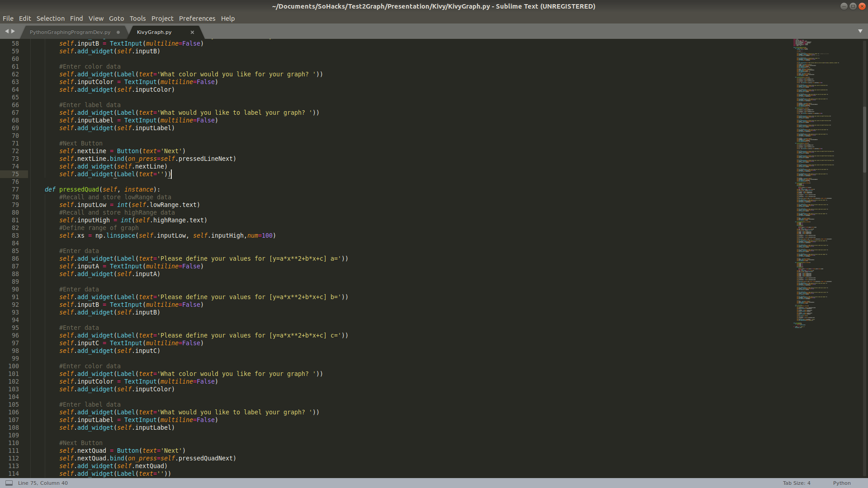Open the File menu

click(8, 19)
